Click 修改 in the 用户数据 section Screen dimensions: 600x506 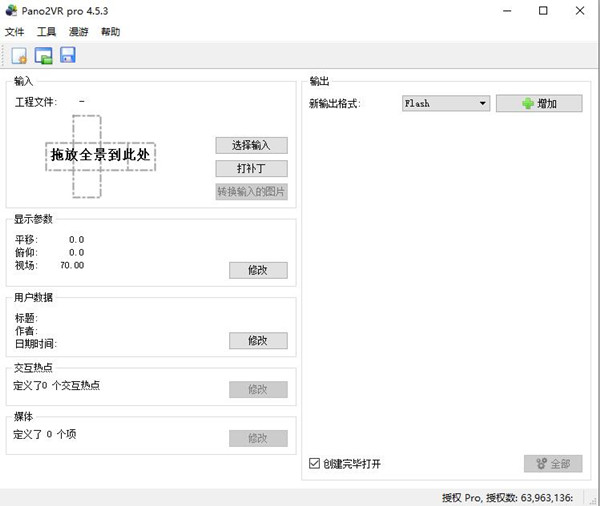pos(258,341)
